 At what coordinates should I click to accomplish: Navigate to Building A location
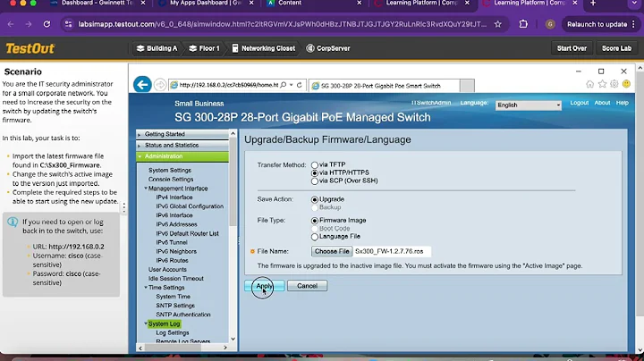[157, 48]
